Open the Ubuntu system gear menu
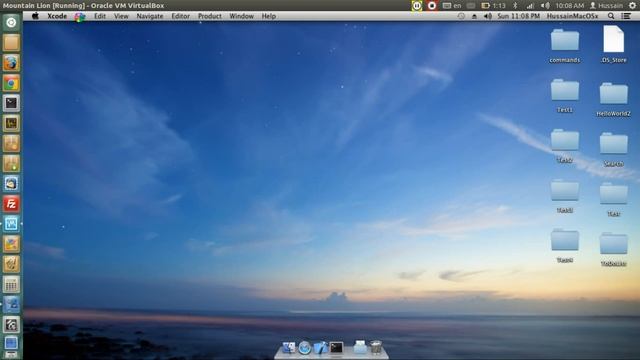This screenshot has width=640, height=360. [x=632, y=6]
